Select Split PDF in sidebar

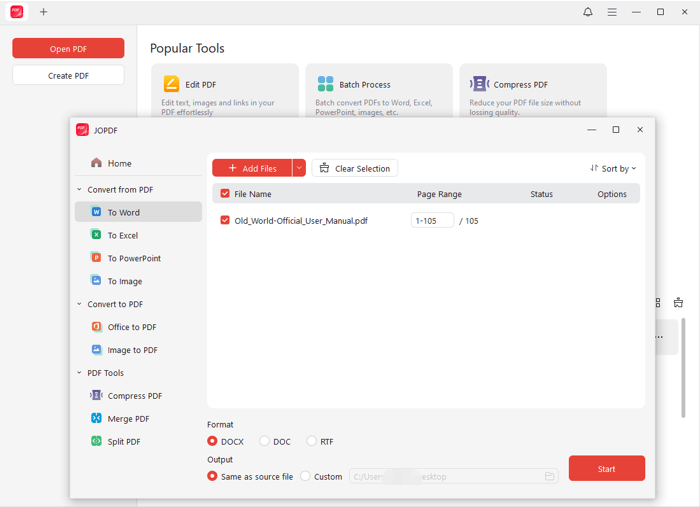pos(138,442)
